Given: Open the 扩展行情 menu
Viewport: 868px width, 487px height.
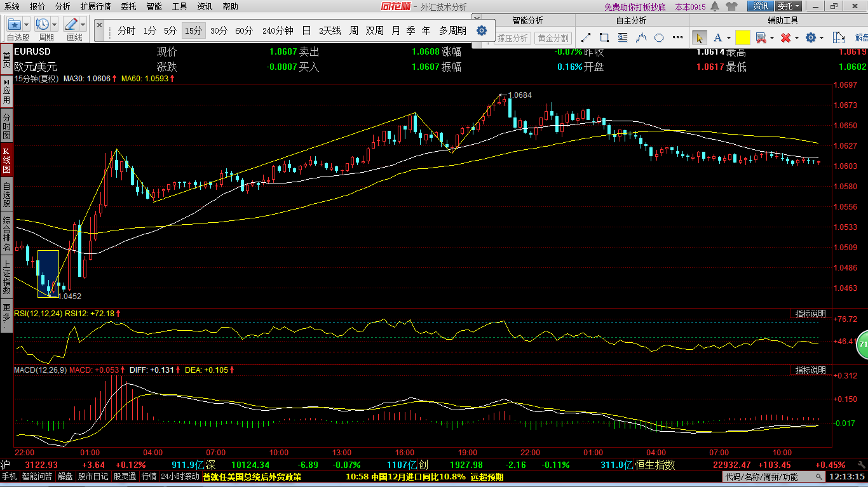Looking at the screenshot, I should click(95, 6).
